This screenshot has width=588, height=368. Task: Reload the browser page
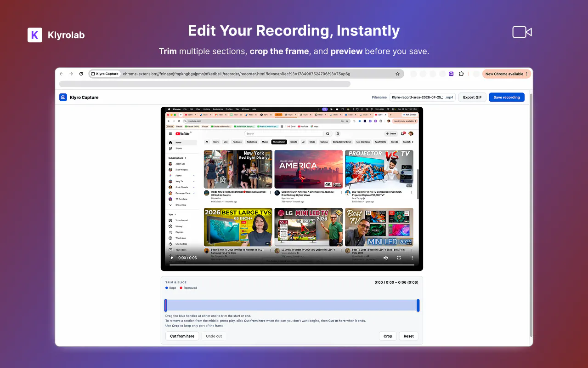pyautogui.click(x=81, y=74)
